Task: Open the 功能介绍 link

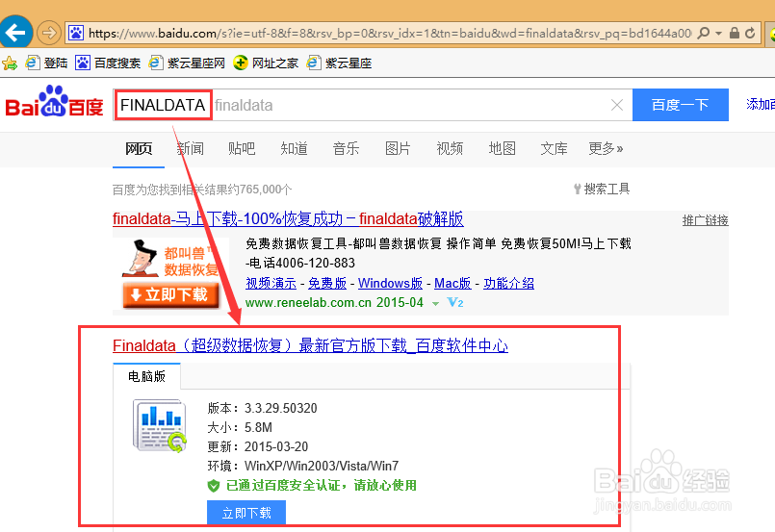Action: [x=509, y=283]
